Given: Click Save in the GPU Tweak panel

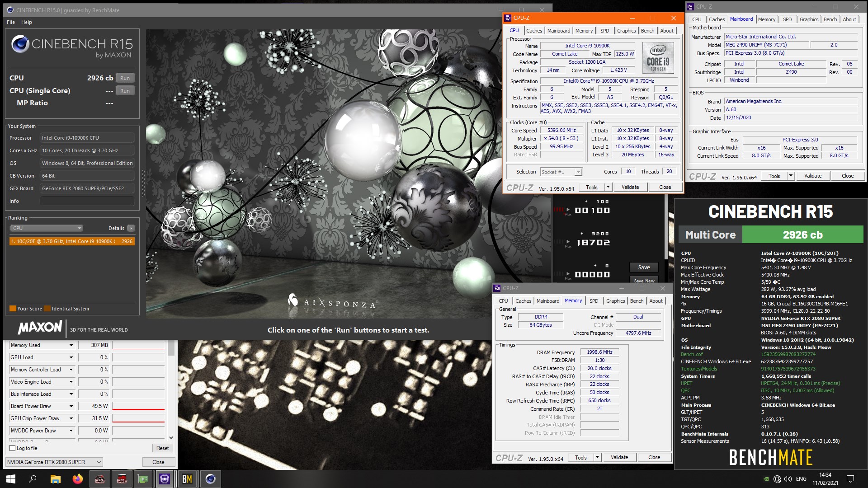Looking at the screenshot, I should 644,267.
